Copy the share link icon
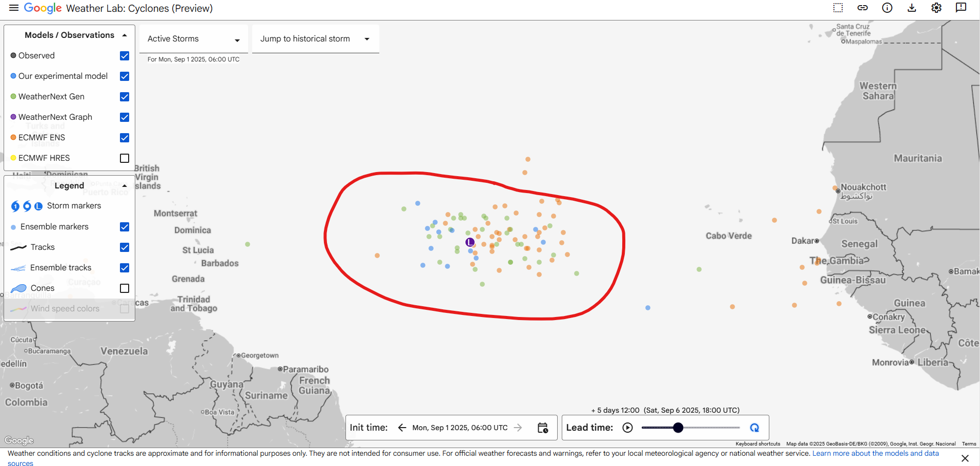This screenshot has height=466, width=980. [863, 8]
